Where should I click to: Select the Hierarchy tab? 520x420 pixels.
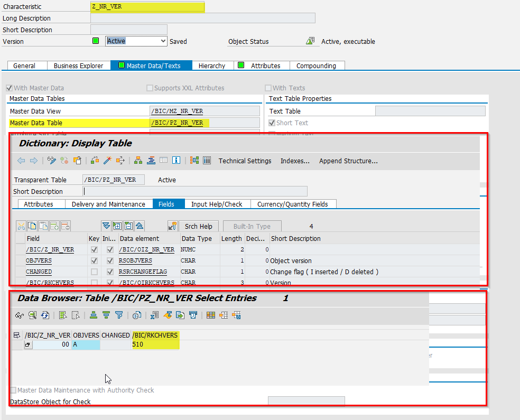point(212,66)
